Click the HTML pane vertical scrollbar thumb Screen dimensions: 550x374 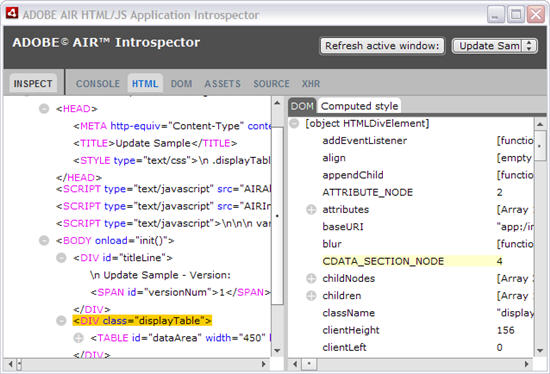(277, 216)
